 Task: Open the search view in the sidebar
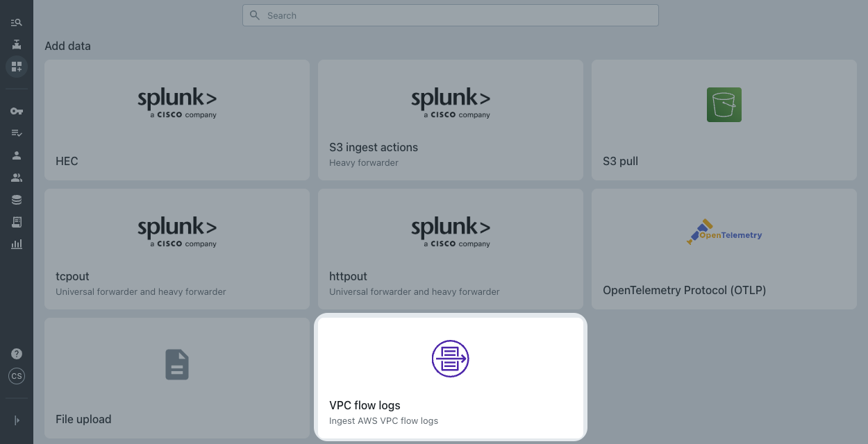point(16,22)
